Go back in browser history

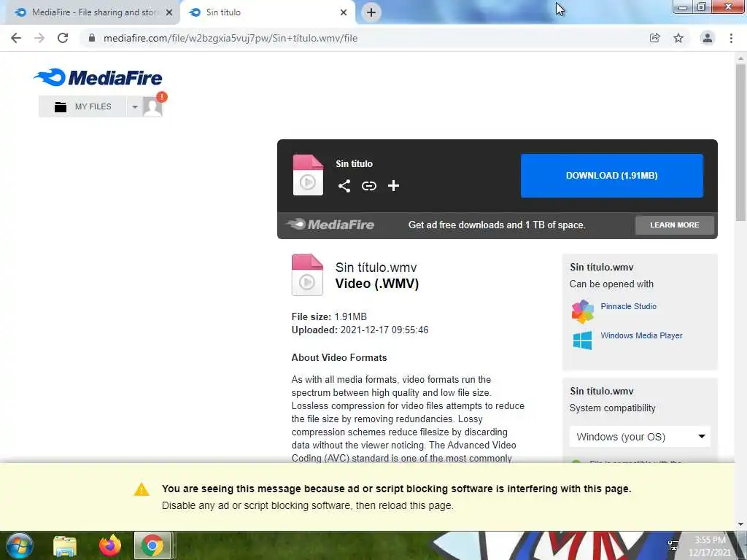16,38
